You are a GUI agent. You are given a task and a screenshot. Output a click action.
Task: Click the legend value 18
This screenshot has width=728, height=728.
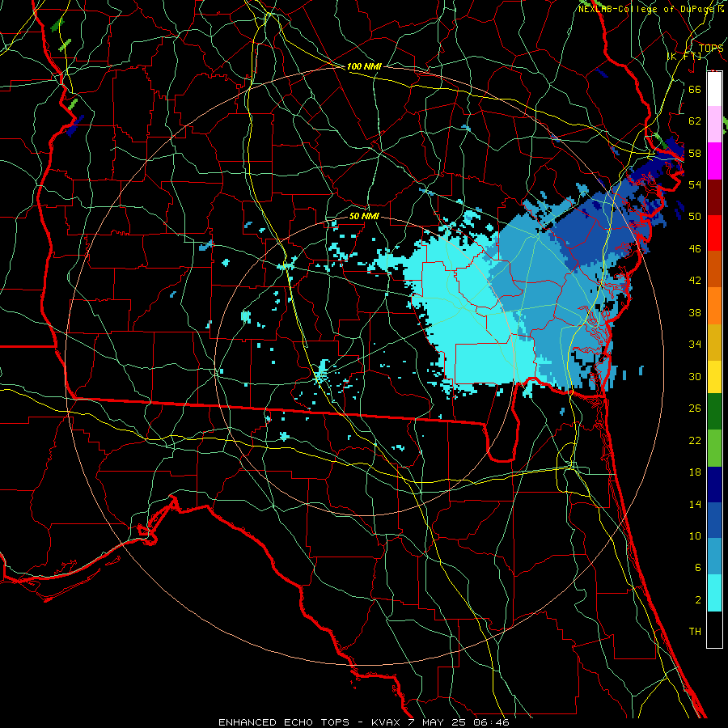click(695, 472)
